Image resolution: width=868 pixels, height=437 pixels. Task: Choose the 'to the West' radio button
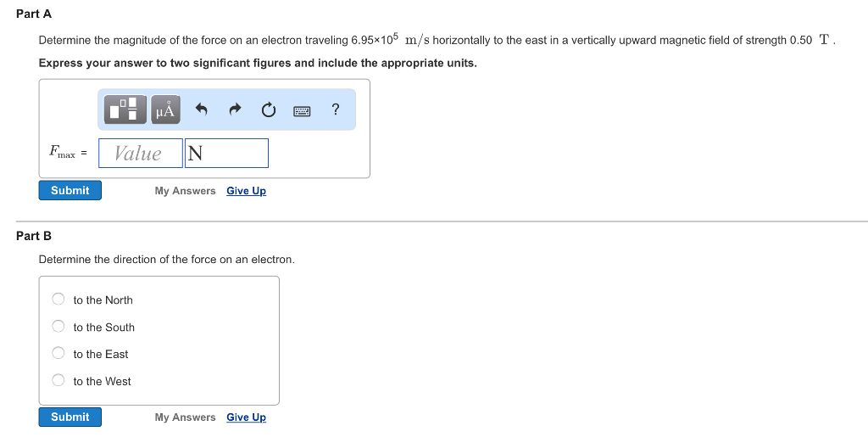click(x=58, y=381)
